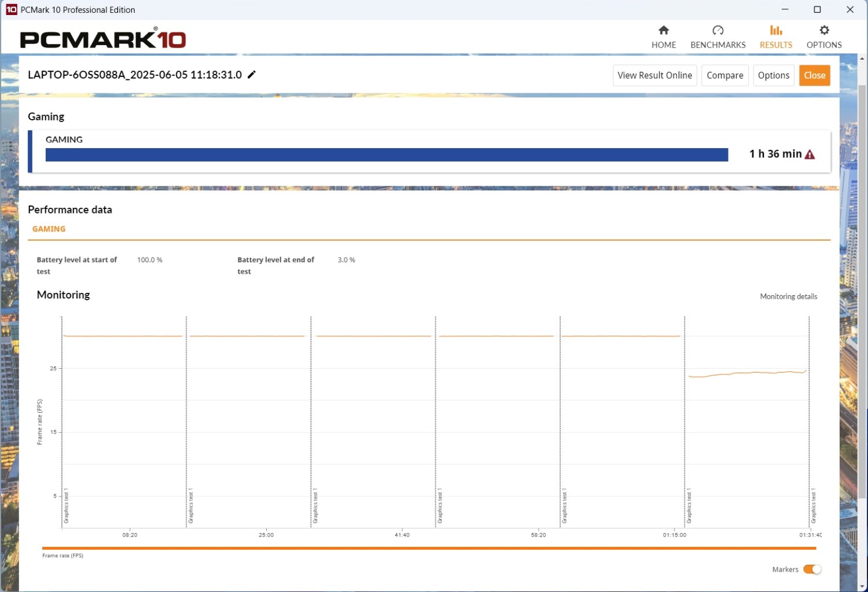Click the Battery level at start of test label
Screen dimensions: 868x592
click(77, 266)
